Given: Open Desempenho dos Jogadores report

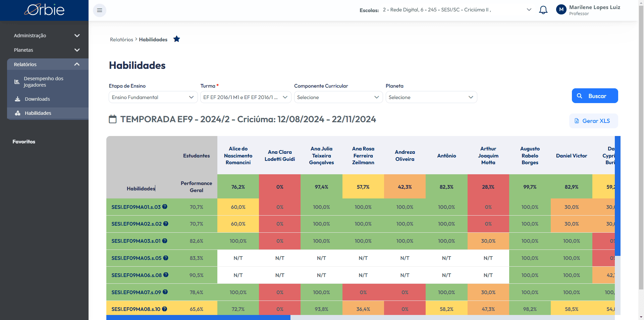Looking at the screenshot, I should pyautogui.click(x=48, y=82).
